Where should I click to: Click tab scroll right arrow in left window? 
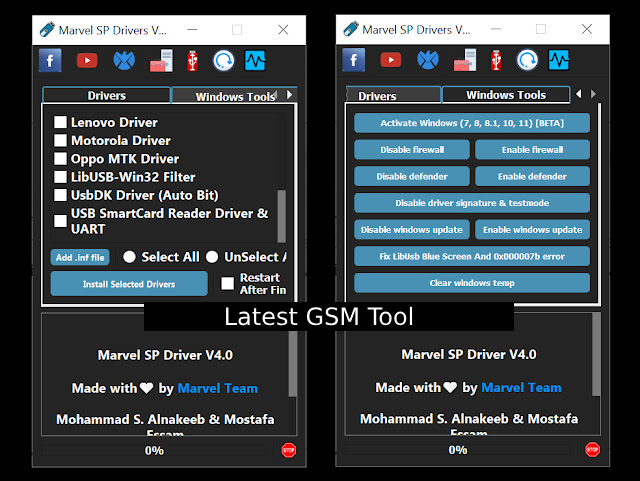coord(289,95)
